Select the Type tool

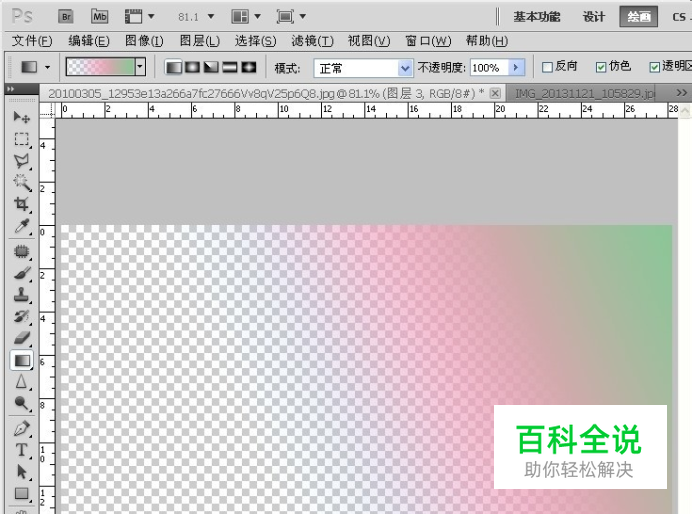pos(22,450)
